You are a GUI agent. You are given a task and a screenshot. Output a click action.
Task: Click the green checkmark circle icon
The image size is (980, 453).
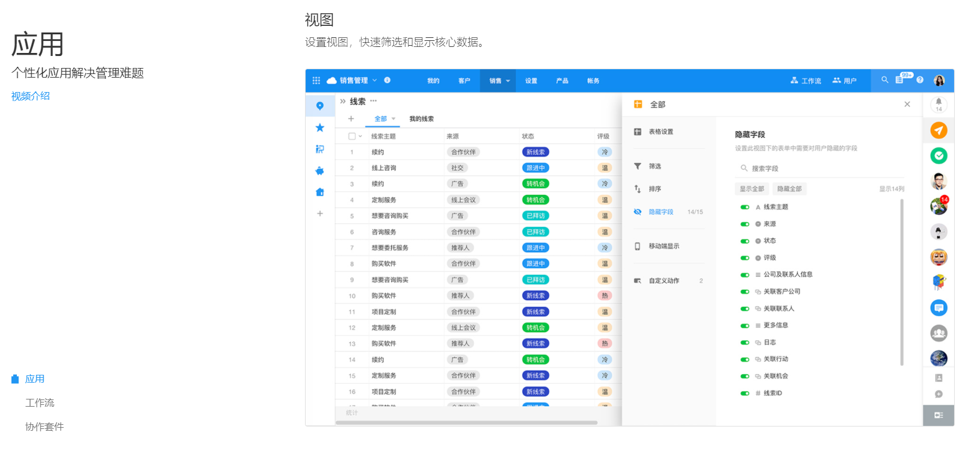click(939, 156)
